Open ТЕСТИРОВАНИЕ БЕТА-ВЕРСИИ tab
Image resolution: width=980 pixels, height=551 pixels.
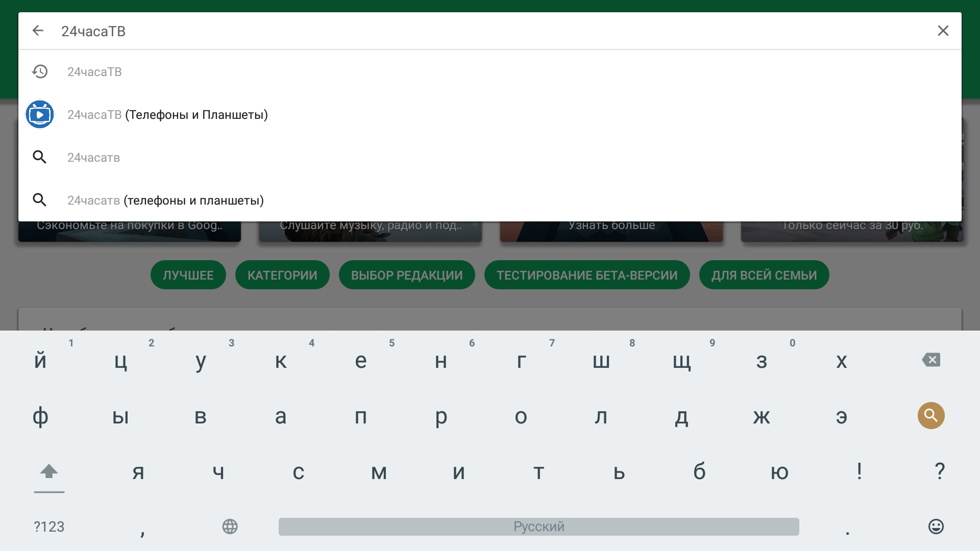[587, 275]
